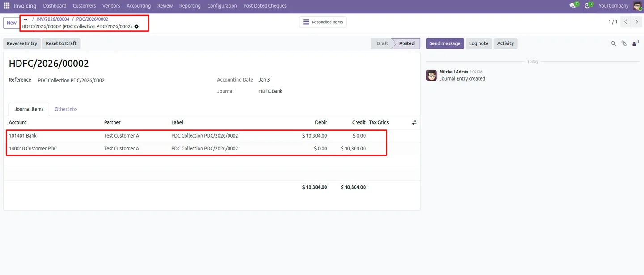Screen dimensions: 644x275
Task: Open attachments paperclip icon
Action: (x=624, y=43)
